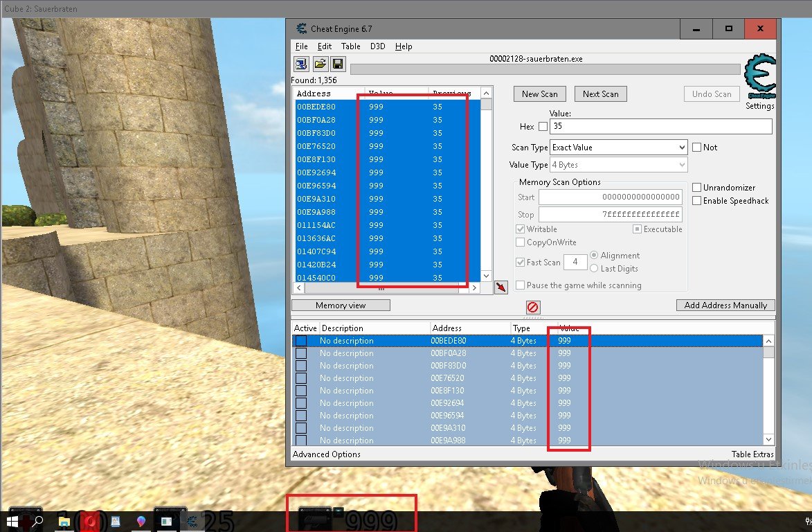Enable Speedhack checkbox
The width and height of the screenshot is (812, 532).
click(x=696, y=200)
